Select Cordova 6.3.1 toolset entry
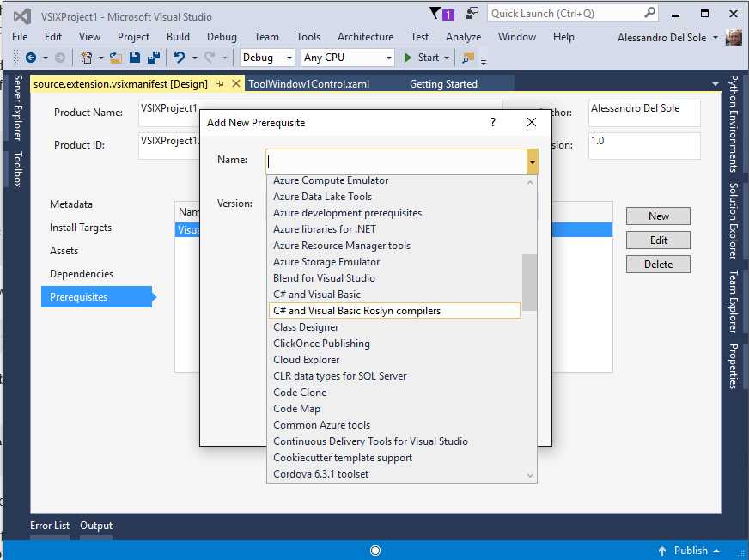The height and width of the screenshot is (560, 749). [x=394, y=473]
